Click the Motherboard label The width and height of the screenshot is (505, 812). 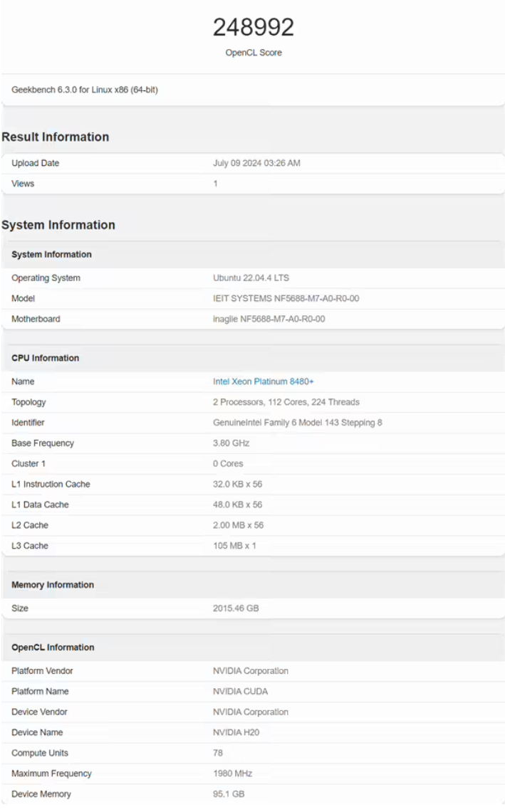pos(36,319)
